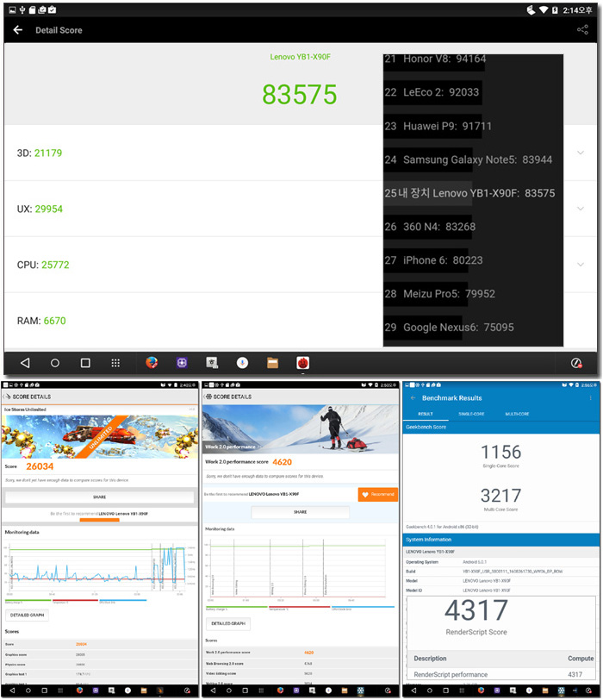Viewport: 603px width, 700px height.
Task: Tap the Work 2.0 performance skier image
Action: [301, 429]
